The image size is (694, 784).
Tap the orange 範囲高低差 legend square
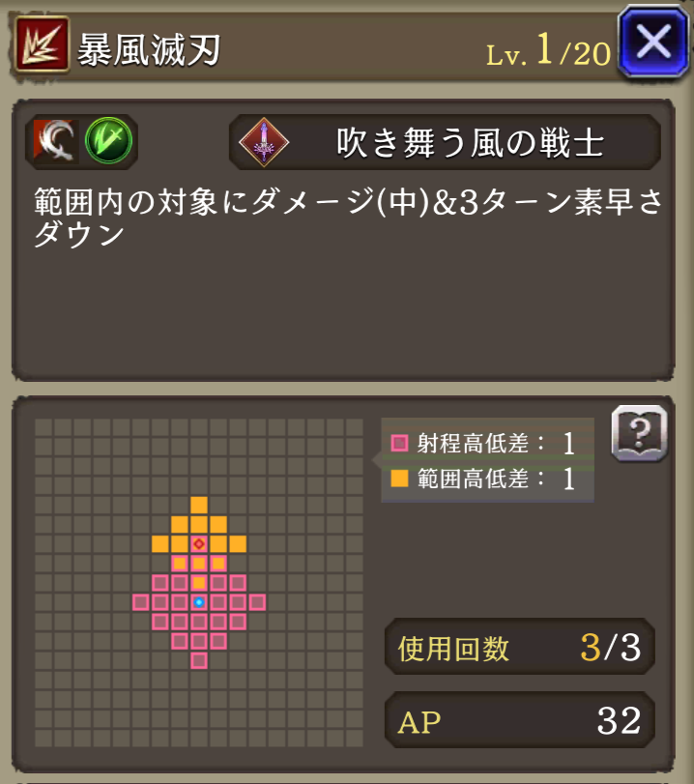(x=399, y=478)
